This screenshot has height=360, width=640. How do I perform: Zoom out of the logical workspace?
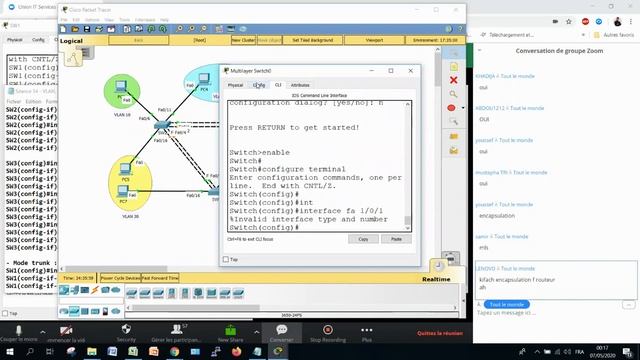click(204, 29)
